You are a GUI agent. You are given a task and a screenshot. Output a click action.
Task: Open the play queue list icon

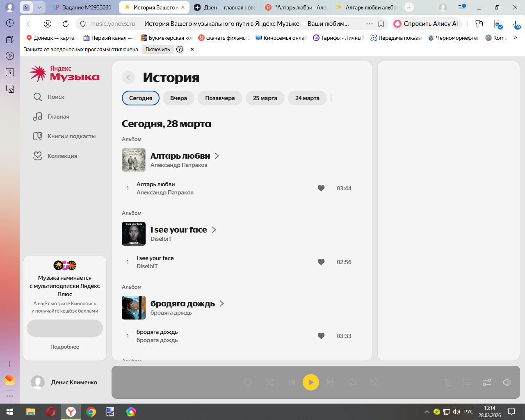coord(467,382)
